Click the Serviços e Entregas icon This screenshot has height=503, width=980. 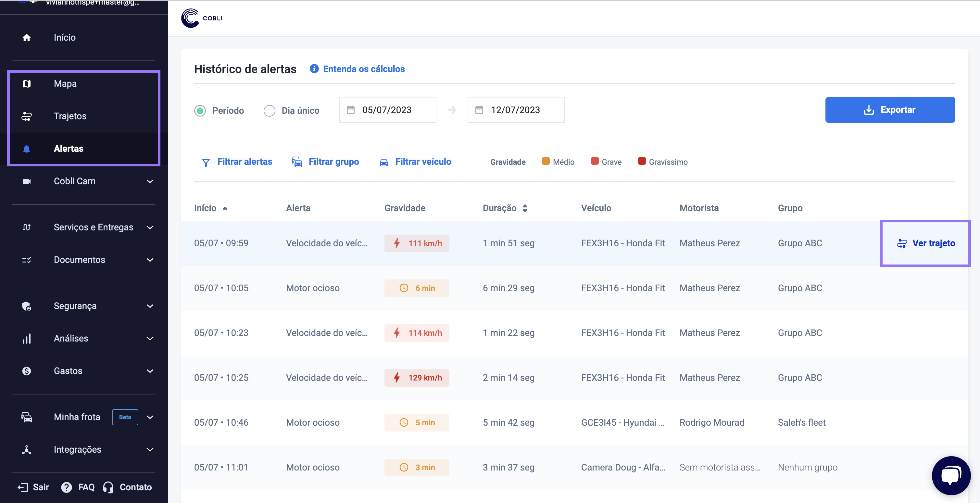click(x=26, y=227)
